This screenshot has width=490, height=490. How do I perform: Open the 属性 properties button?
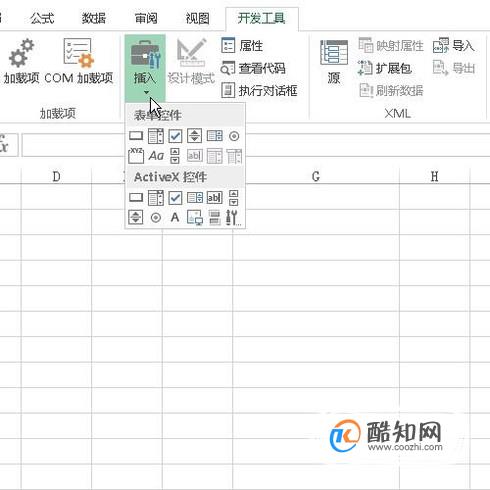pos(242,46)
